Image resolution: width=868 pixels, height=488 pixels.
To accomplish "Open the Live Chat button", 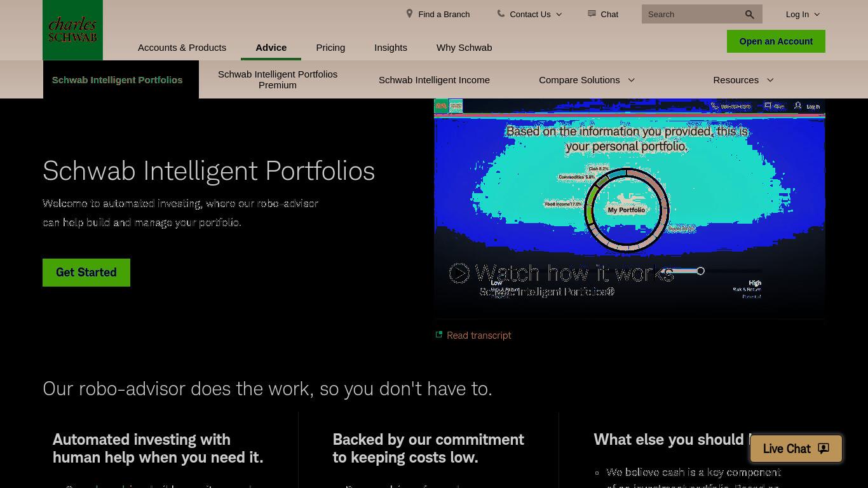I will tap(796, 449).
